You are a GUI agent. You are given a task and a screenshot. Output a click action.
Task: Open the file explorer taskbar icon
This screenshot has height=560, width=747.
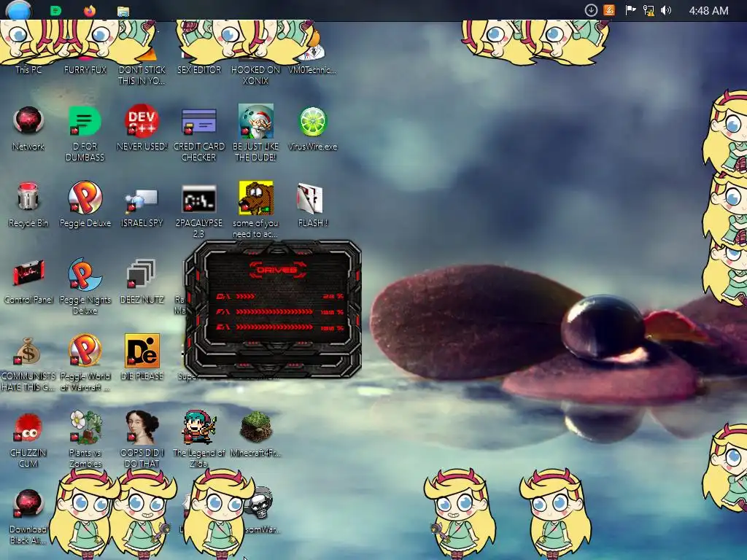[123, 11]
